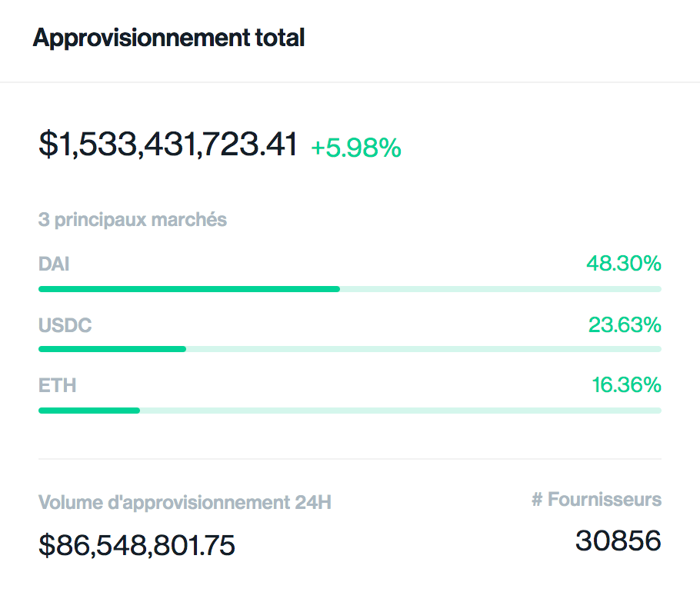Click the 16.36% ETH percentage
Image resolution: width=700 pixels, height=592 pixels.
click(x=626, y=385)
